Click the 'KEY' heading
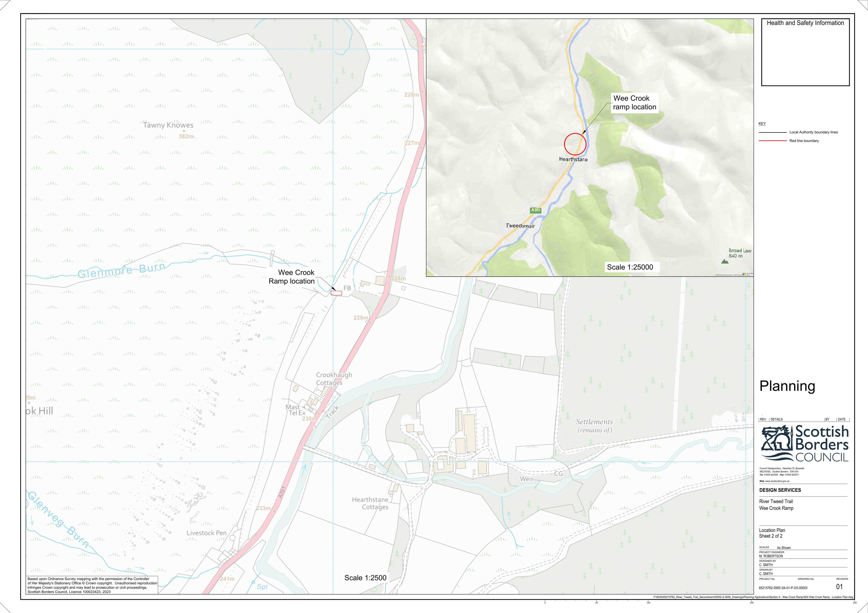 click(x=762, y=123)
